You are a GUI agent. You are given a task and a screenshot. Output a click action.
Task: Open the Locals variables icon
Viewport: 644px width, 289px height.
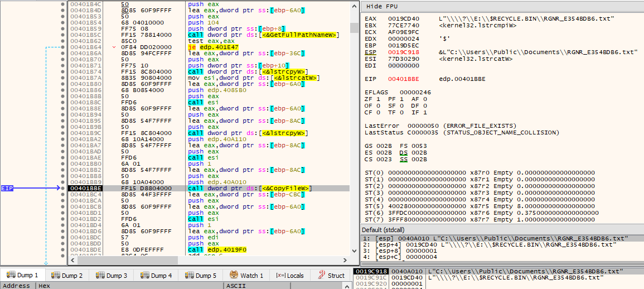pos(280,276)
